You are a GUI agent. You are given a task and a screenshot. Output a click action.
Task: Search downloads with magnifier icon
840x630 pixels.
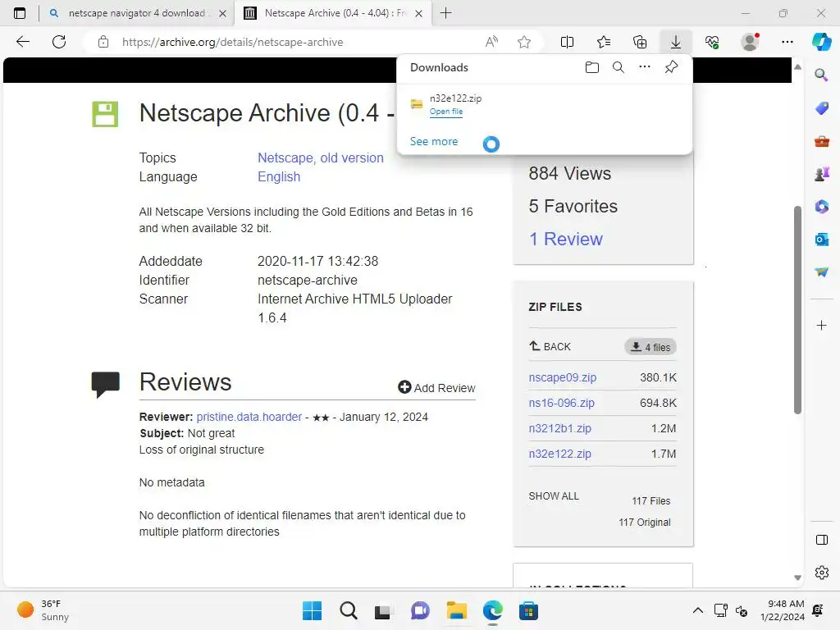point(619,67)
